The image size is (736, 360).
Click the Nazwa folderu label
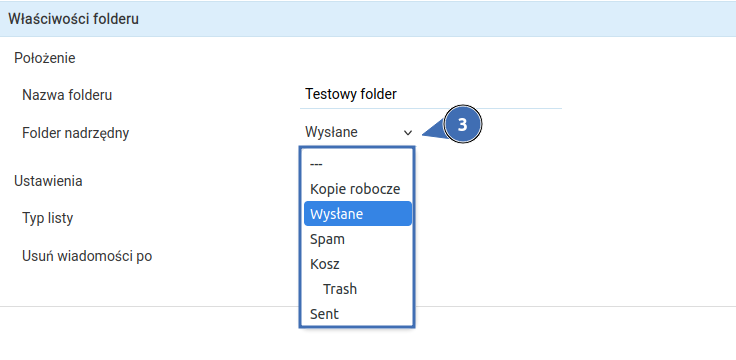(x=67, y=95)
